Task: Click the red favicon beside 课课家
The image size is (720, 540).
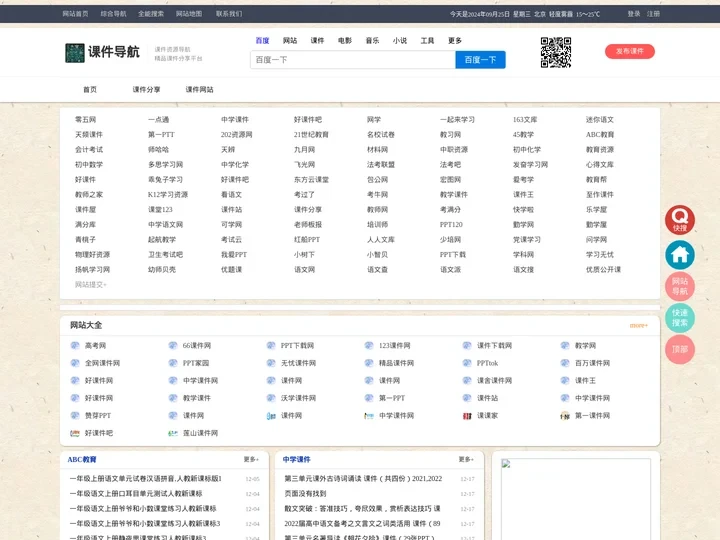Action: click(x=467, y=416)
